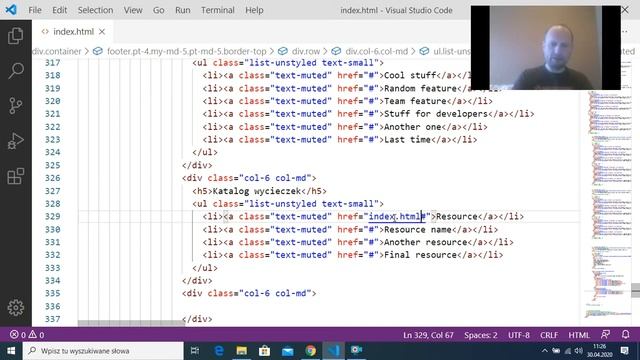Open notifications bell in status bar
640x360 pixels.
pos(626,335)
